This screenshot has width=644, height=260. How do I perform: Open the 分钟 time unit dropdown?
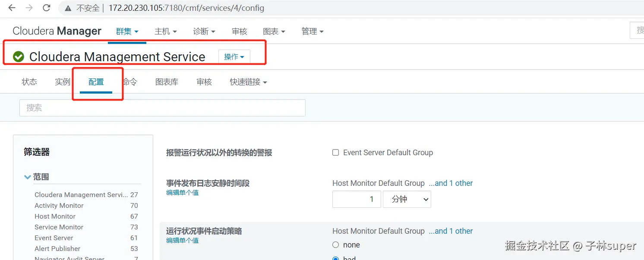pyautogui.click(x=407, y=199)
